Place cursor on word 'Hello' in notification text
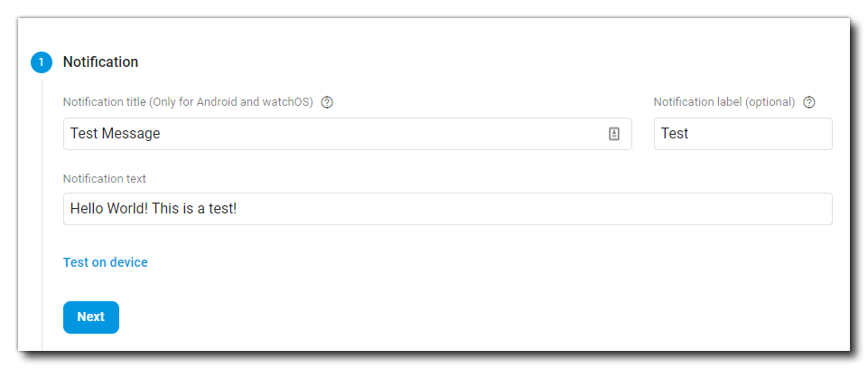Viewport: 868px width, 369px height. pos(88,209)
